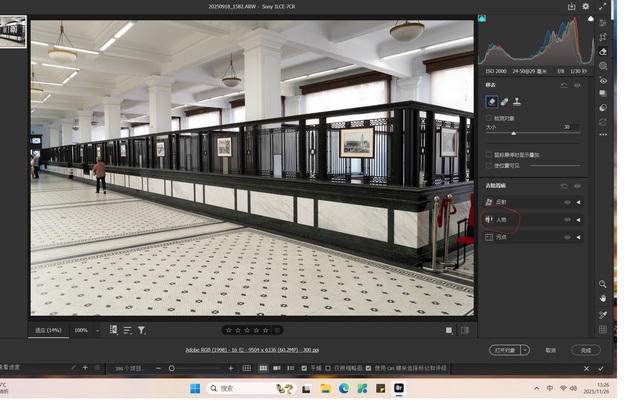Image resolution: width=640 pixels, height=400 pixels.
Task: Expand the 污点 row arrow
Action: [578, 237]
